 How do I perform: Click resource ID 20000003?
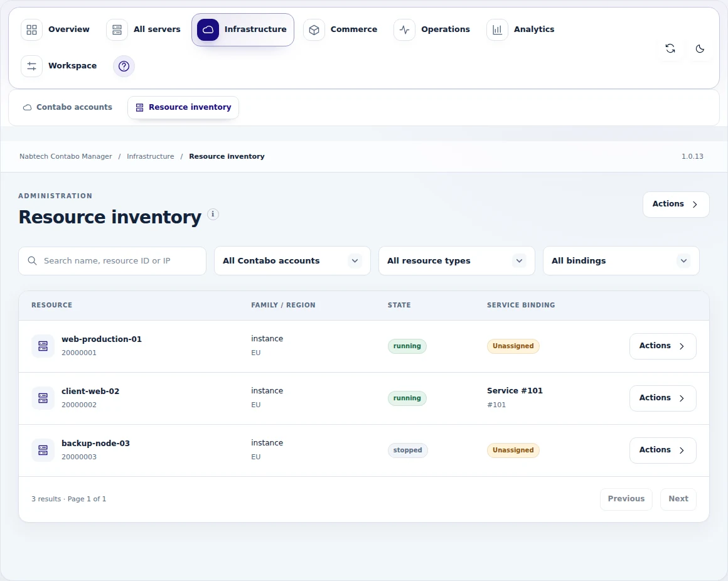point(79,457)
